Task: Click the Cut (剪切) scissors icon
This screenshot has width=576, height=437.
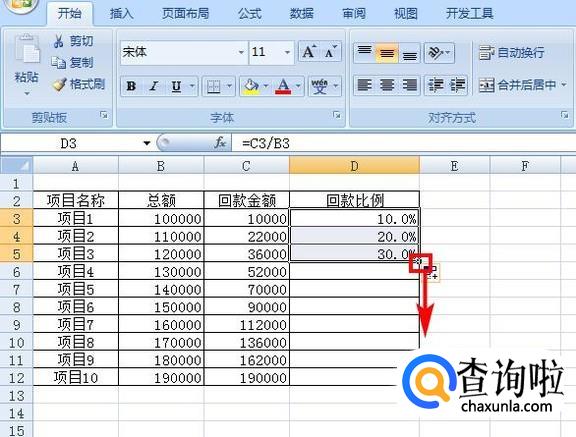Action: tap(58, 41)
